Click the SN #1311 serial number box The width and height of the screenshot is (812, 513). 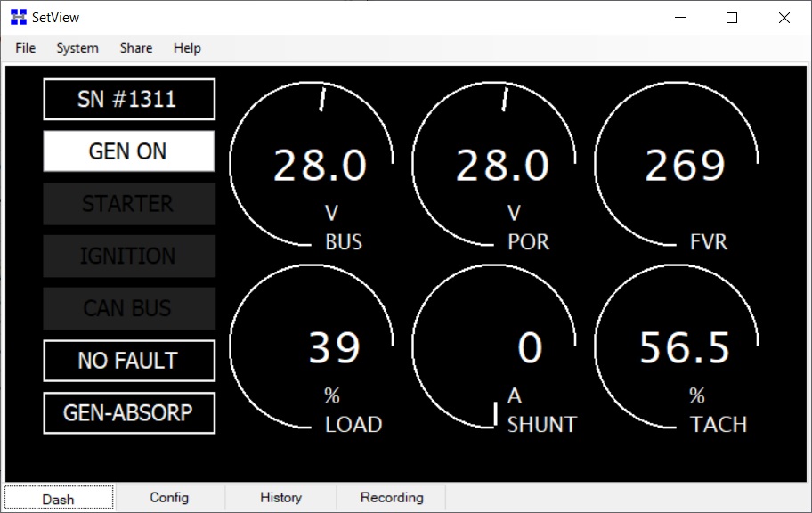(129, 100)
